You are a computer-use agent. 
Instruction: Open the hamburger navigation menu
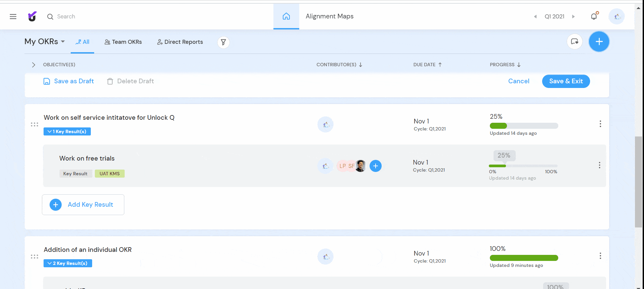(x=13, y=16)
